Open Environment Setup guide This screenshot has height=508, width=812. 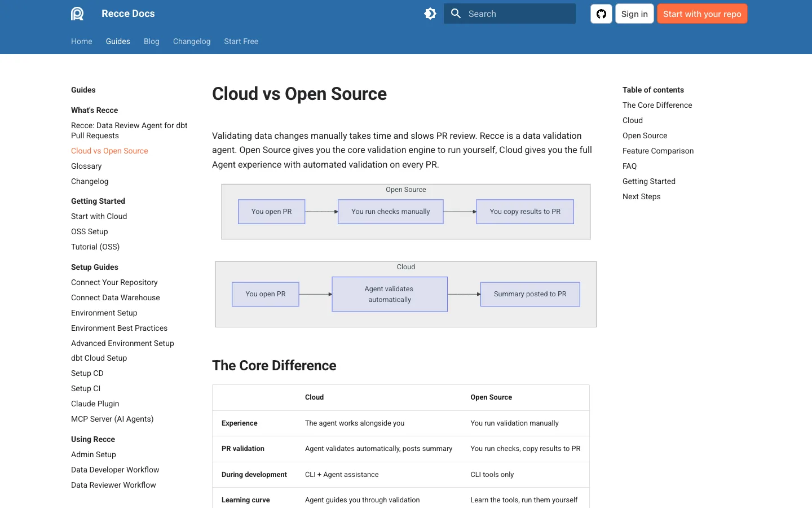(104, 313)
